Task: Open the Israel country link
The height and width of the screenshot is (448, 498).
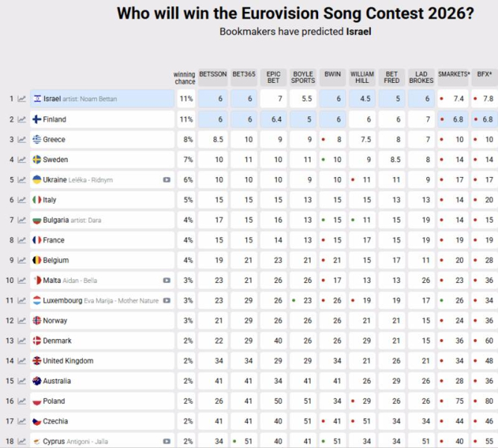Action: point(52,99)
